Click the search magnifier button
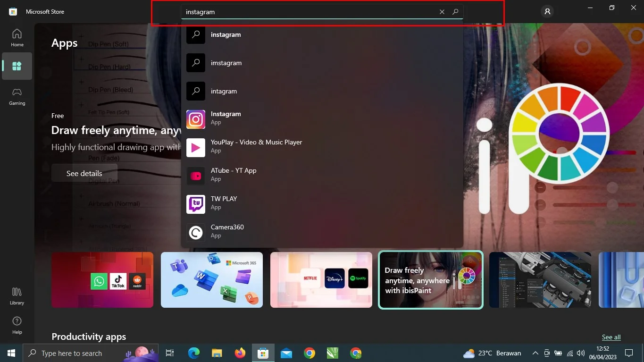644x362 pixels. [x=455, y=12]
